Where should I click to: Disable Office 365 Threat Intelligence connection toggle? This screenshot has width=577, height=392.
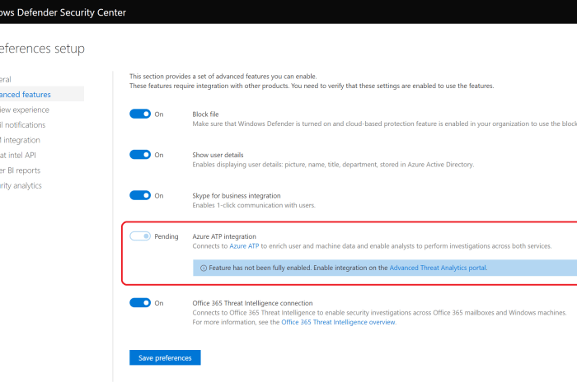[140, 302]
